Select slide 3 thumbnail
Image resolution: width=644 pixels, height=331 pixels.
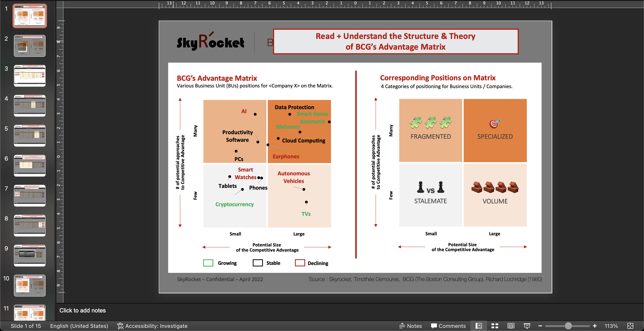coord(30,76)
